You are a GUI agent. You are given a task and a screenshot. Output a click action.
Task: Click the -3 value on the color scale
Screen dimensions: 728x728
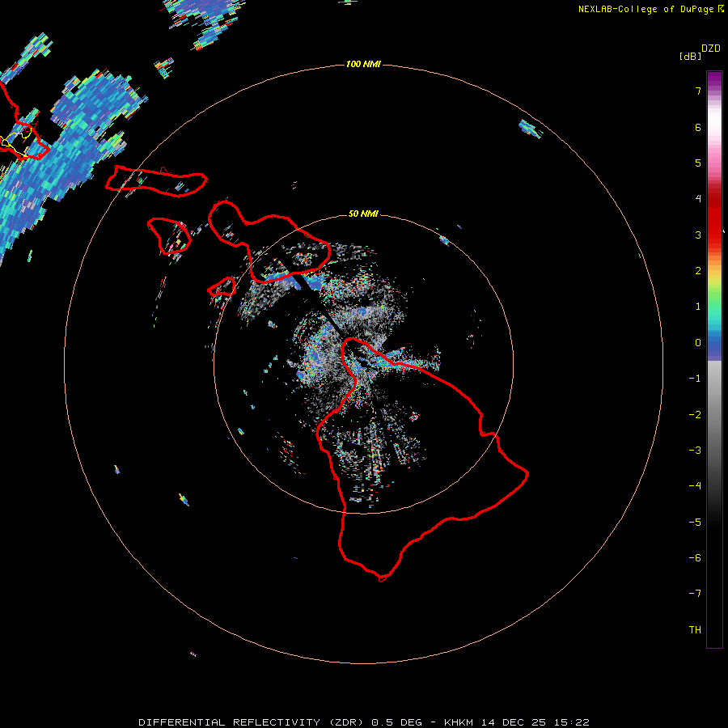[x=695, y=451]
